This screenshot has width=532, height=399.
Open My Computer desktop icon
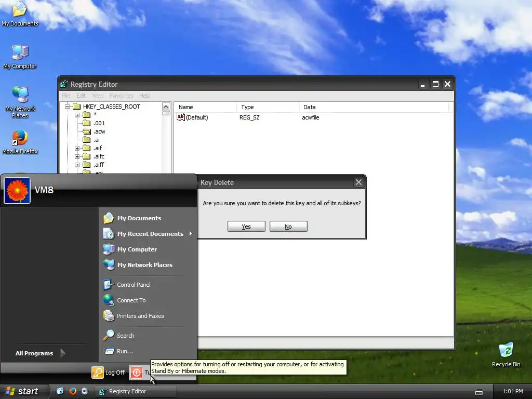[20, 57]
